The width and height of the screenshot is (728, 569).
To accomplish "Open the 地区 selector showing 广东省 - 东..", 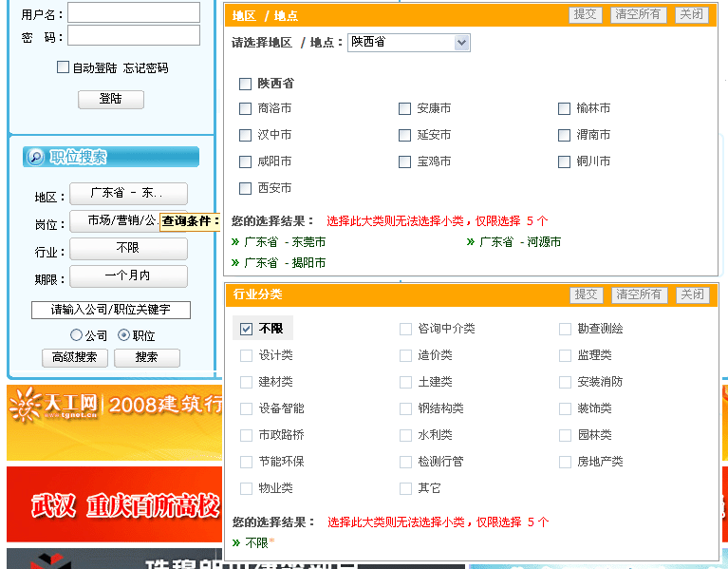I will [128, 194].
